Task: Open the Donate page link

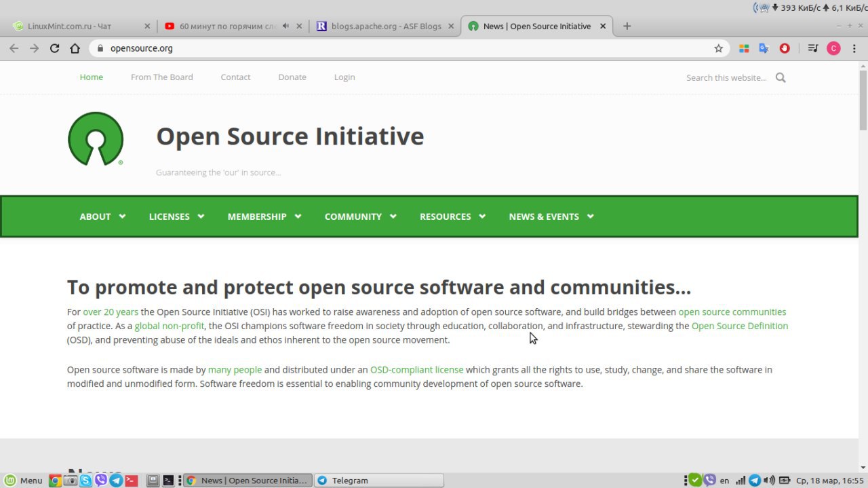Action: point(292,77)
